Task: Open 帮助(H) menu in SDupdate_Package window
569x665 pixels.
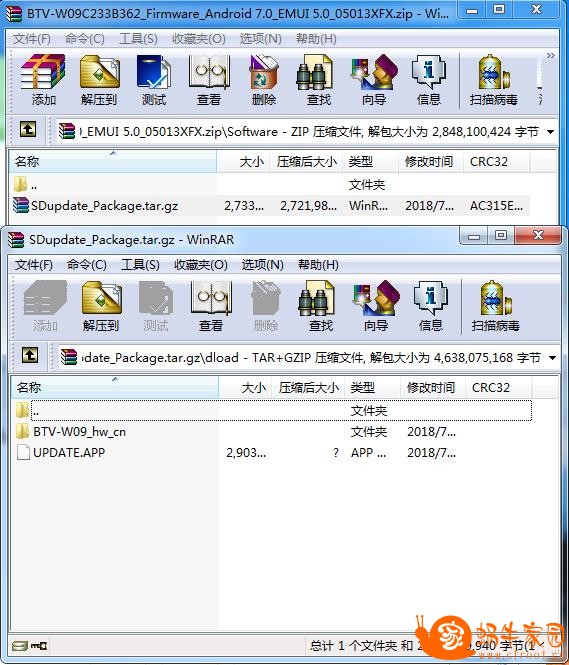Action: (x=318, y=265)
